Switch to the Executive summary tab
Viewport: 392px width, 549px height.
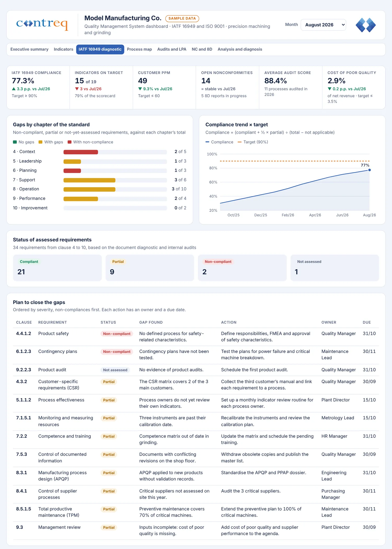click(29, 49)
